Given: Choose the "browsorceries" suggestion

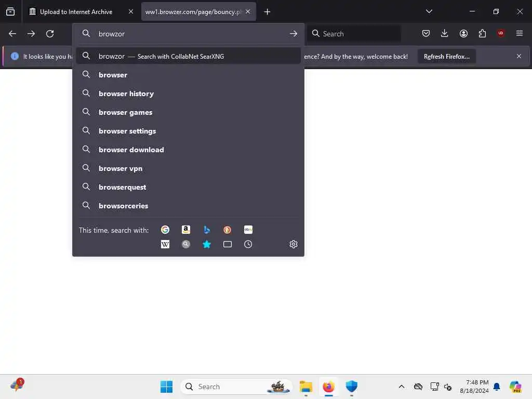Looking at the screenshot, I should pos(188,206).
